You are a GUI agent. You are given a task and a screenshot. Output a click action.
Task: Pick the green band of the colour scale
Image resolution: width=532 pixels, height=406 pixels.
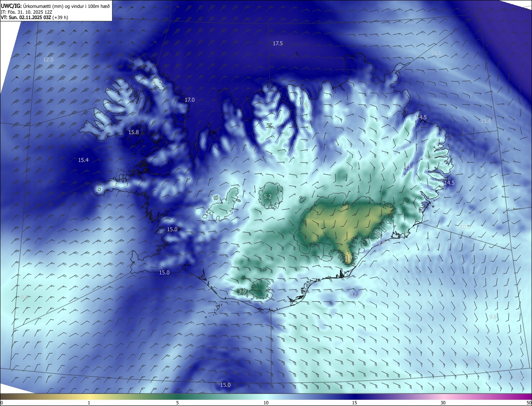[177, 397]
